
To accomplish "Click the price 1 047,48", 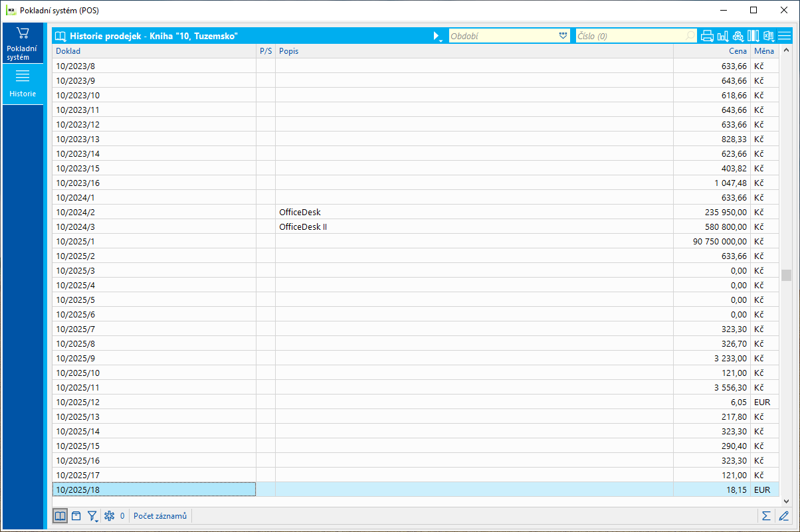I will [732, 183].
